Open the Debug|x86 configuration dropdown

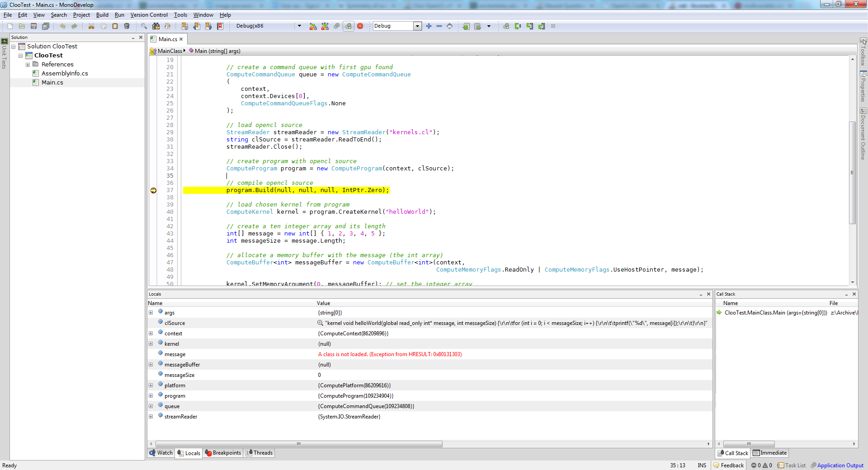[x=299, y=26]
